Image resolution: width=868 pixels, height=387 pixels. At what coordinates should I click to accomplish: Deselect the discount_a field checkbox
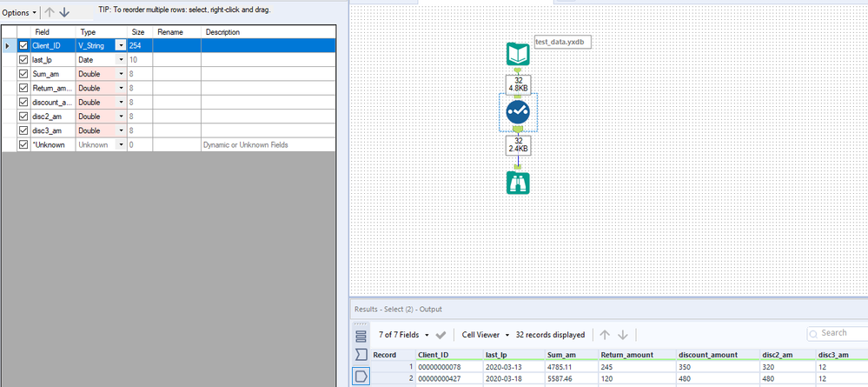pos(23,103)
